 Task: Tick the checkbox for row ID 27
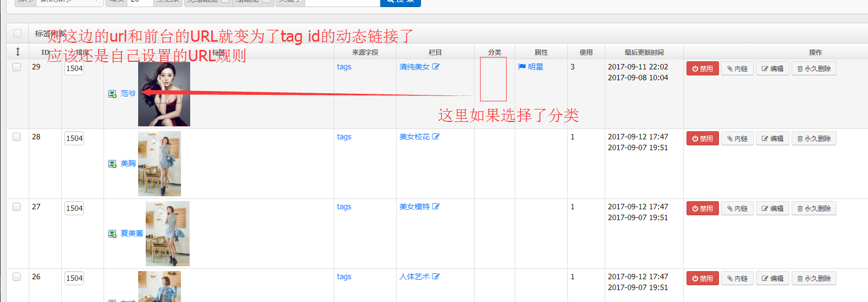click(x=17, y=207)
